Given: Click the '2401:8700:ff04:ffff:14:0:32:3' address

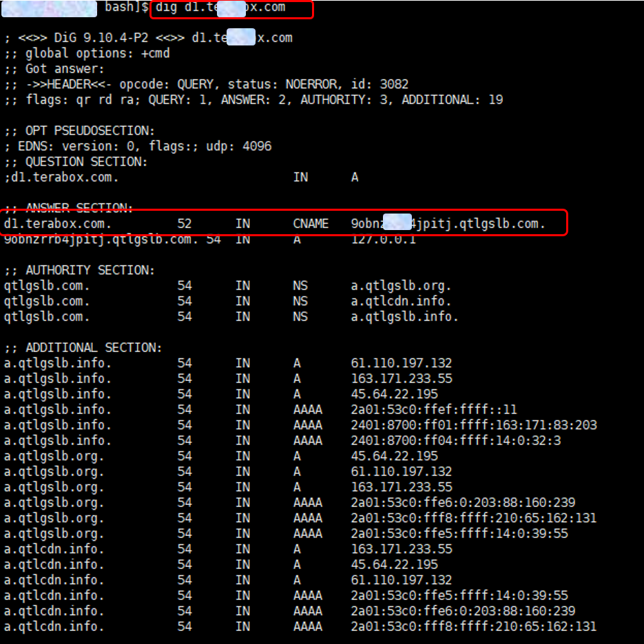Looking at the screenshot, I should point(456,441).
